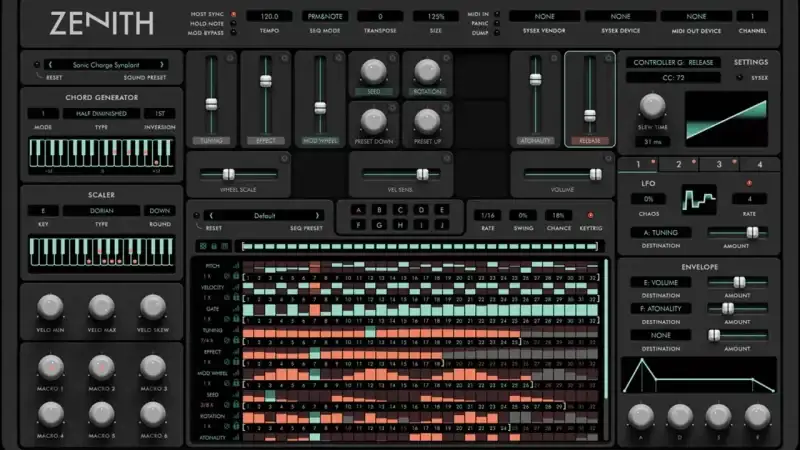The image size is (800, 450).
Task: Switch to LFO tab 3
Action: click(719, 164)
